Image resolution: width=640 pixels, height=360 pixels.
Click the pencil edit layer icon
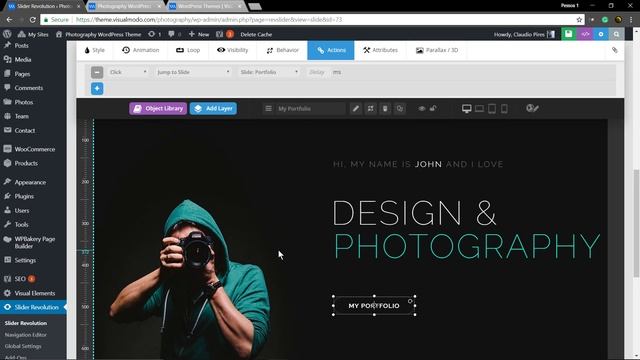(356, 109)
